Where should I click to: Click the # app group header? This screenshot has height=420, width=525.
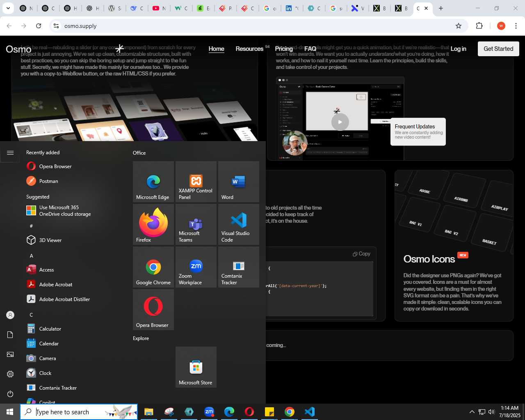[31, 226]
